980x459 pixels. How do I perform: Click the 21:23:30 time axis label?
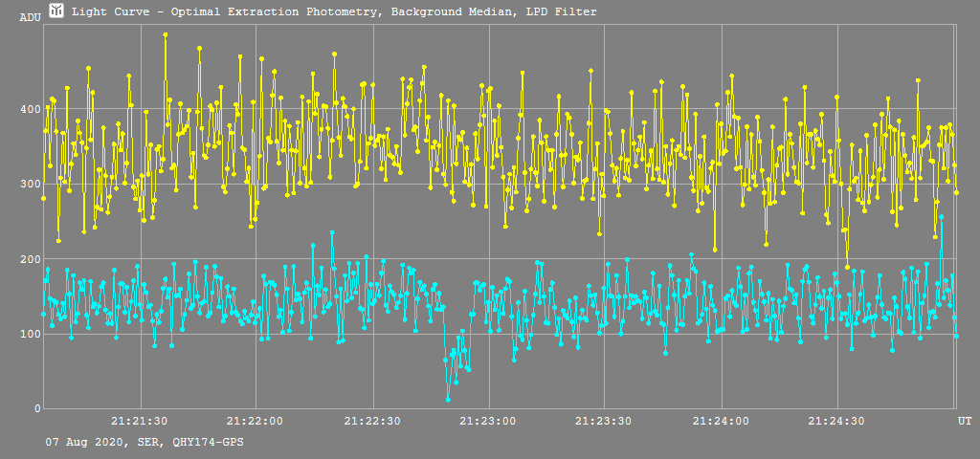tap(605, 421)
